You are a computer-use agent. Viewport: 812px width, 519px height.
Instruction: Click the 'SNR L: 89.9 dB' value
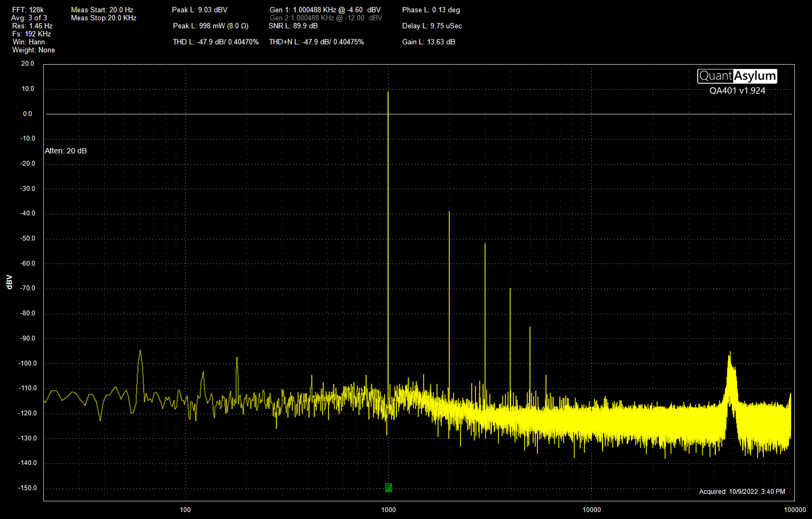(x=293, y=26)
